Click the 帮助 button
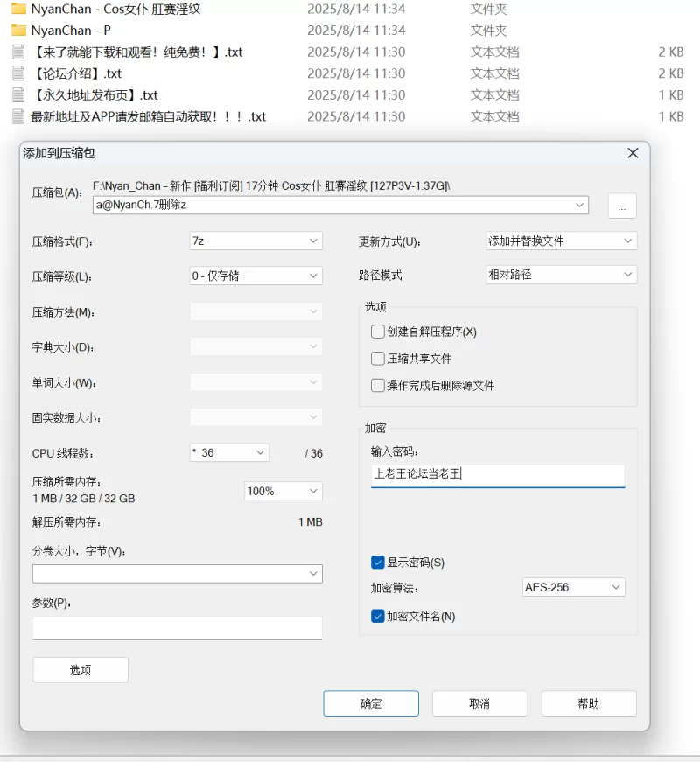This screenshot has height=762, width=700. tap(589, 703)
